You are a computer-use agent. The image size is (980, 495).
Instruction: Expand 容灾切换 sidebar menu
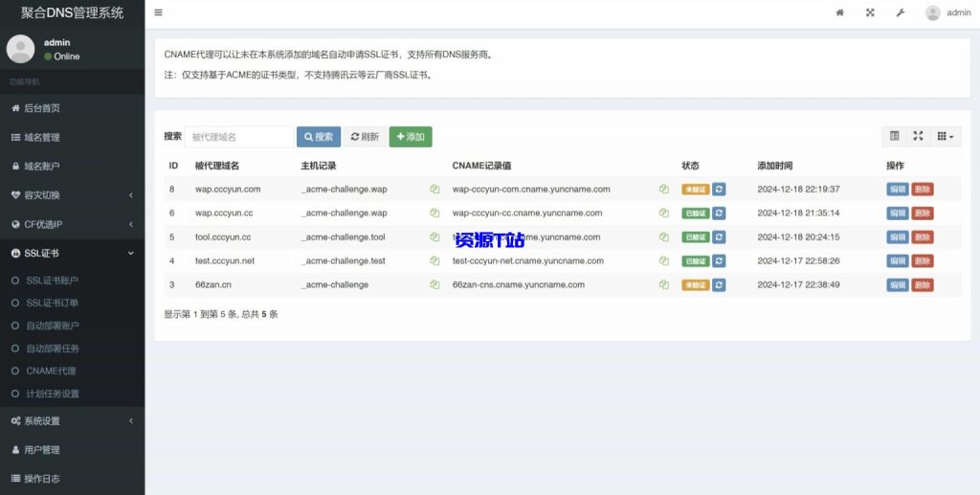pyautogui.click(x=73, y=195)
